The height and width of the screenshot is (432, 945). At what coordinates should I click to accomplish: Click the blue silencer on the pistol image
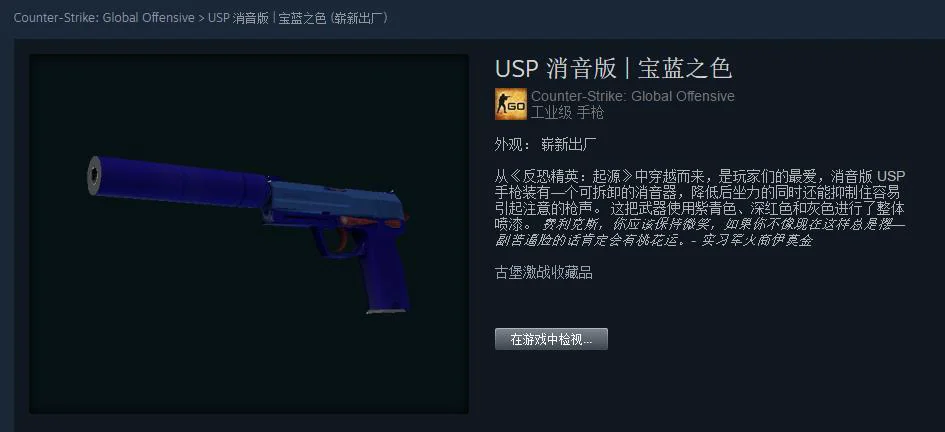point(181,181)
